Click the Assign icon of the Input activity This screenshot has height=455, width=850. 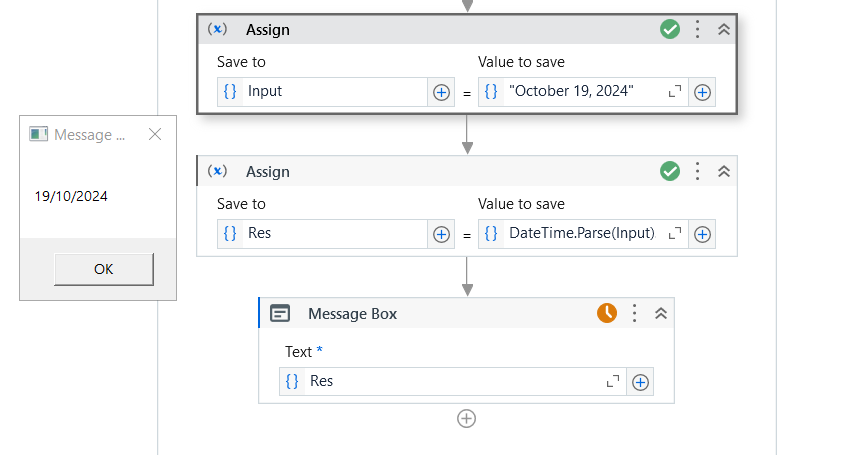[x=217, y=29]
